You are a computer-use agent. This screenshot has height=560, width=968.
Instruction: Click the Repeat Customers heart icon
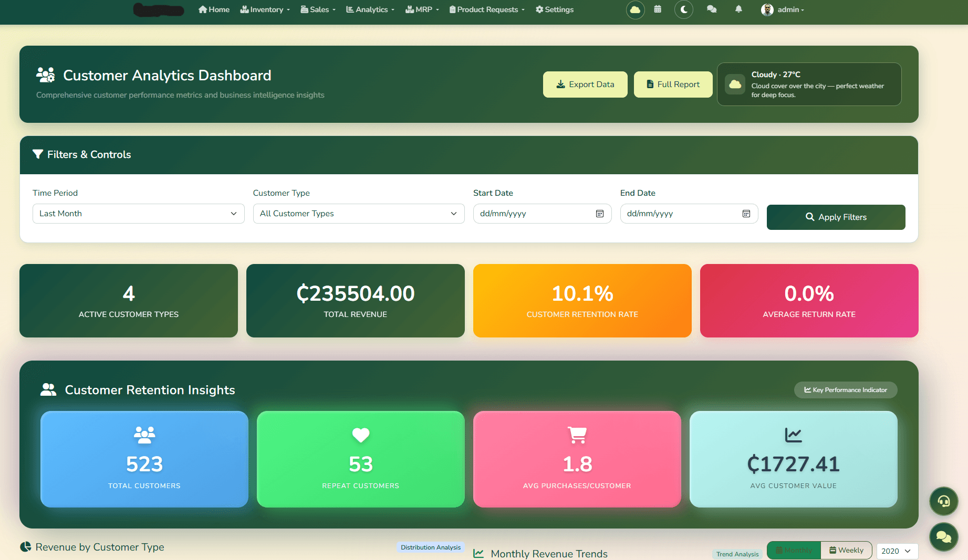point(361,435)
